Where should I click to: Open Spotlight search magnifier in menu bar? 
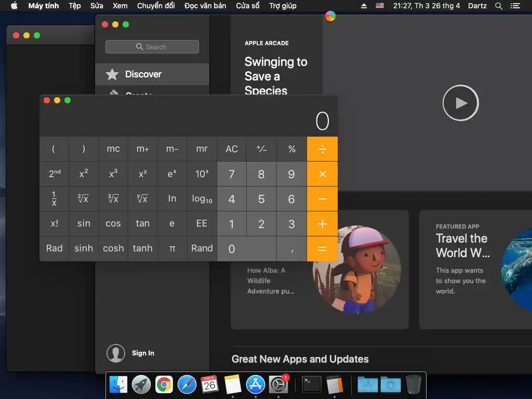pyautogui.click(x=498, y=6)
